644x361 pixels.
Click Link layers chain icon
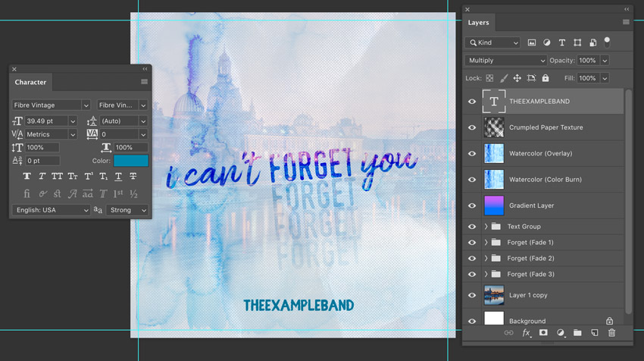pos(508,333)
